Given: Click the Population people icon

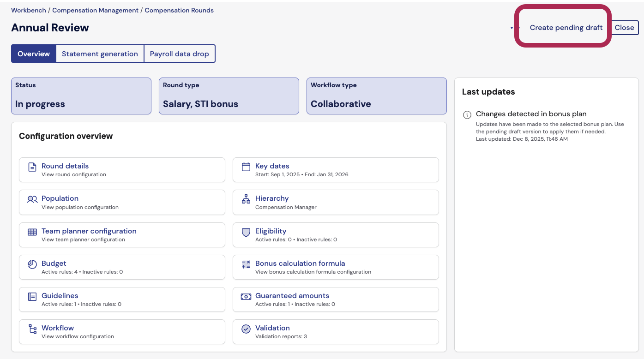Looking at the screenshot, I should coord(32,199).
